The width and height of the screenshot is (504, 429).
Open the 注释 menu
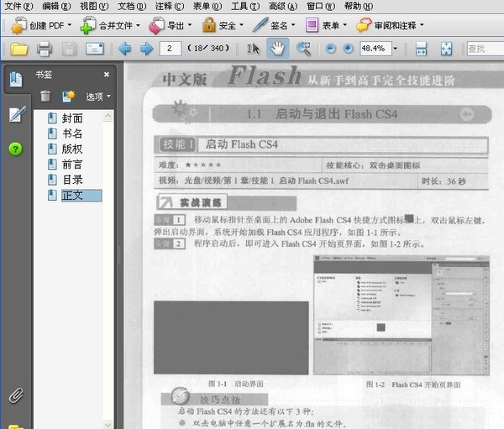point(170,6)
